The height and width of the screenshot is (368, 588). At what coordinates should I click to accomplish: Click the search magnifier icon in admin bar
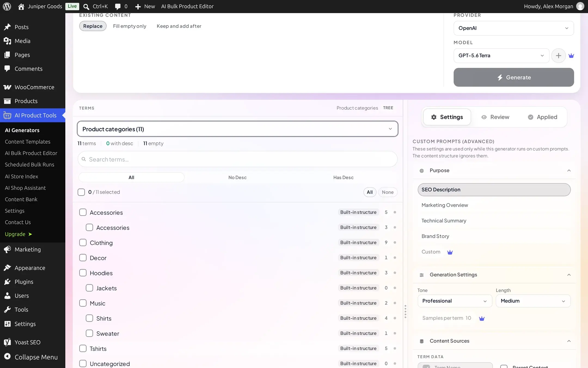86,7
